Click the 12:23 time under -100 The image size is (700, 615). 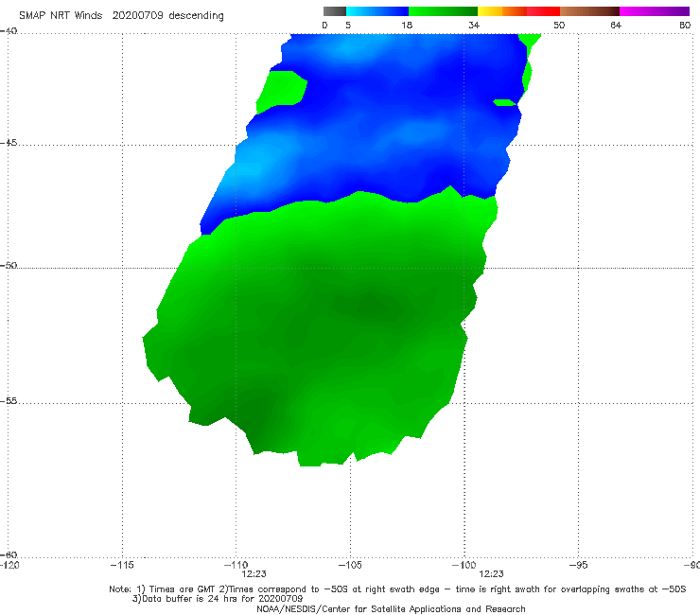(491, 574)
